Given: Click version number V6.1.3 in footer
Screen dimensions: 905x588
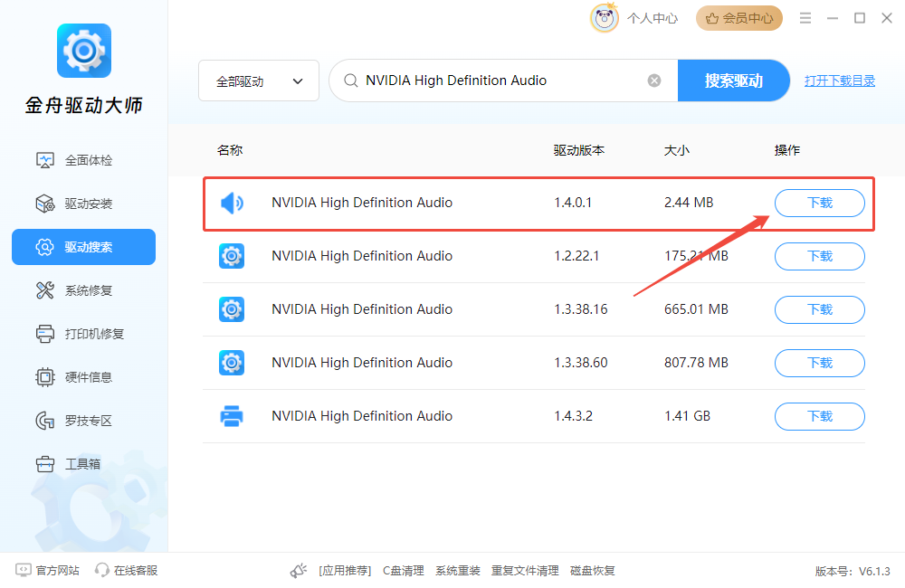Looking at the screenshot, I should (x=874, y=572).
